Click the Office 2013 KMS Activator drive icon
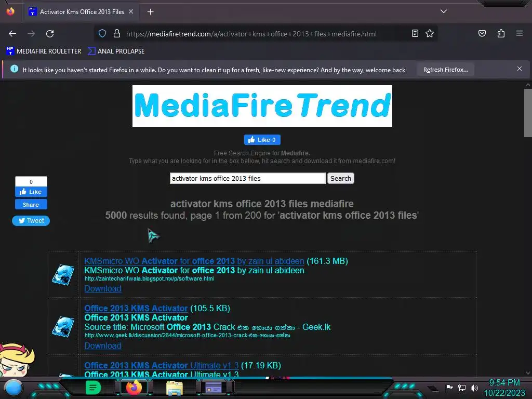 click(63, 327)
